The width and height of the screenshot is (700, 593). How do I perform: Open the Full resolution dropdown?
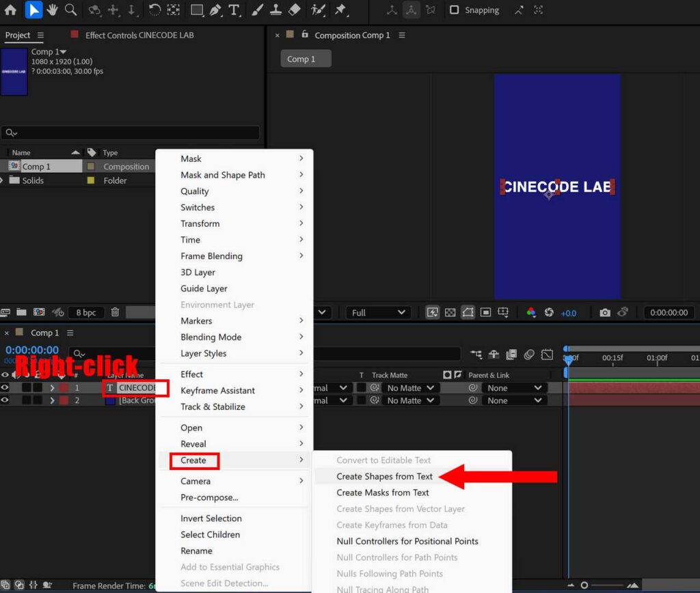378,312
